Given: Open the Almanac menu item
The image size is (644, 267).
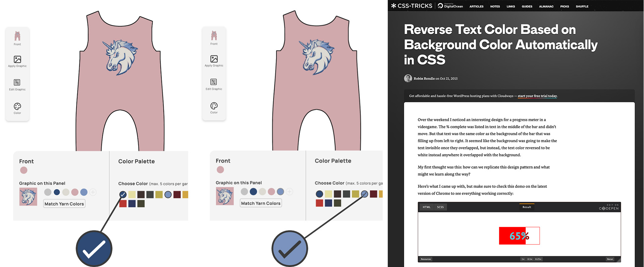Looking at the screenshot, I should click(546, 6).
